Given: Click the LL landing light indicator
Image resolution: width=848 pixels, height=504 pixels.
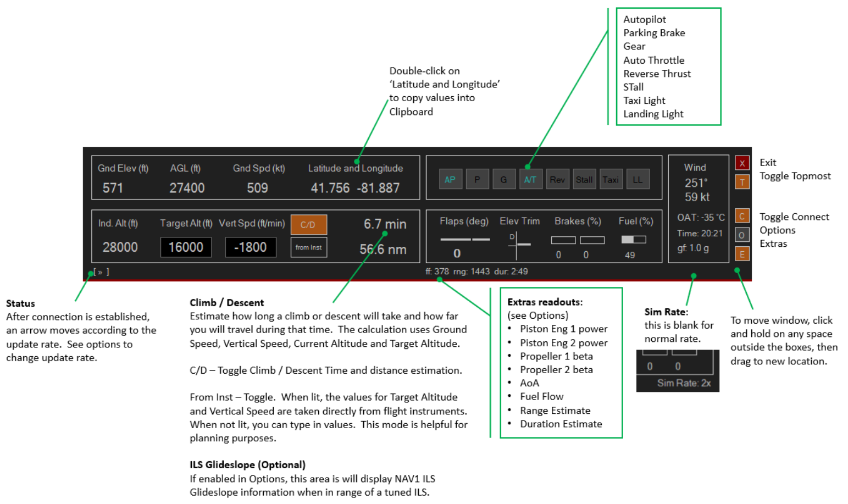Looking at the screenshot, I should [638, 179].
